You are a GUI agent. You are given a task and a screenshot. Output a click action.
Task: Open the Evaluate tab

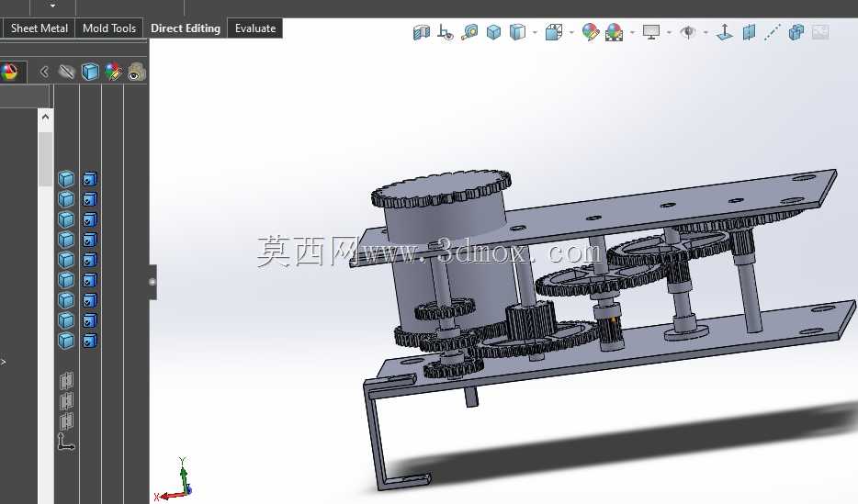[x=255, y=28]
